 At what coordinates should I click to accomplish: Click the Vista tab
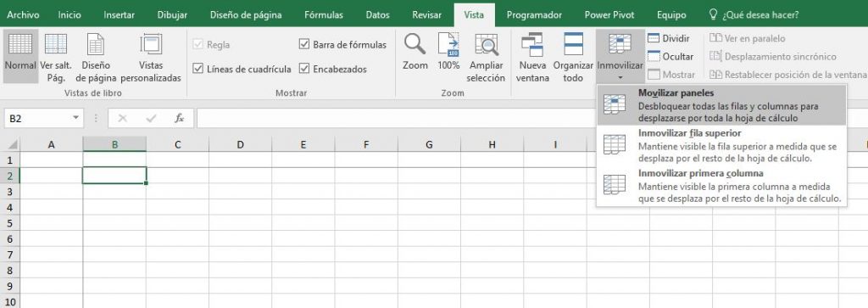[x=474, y=15]
